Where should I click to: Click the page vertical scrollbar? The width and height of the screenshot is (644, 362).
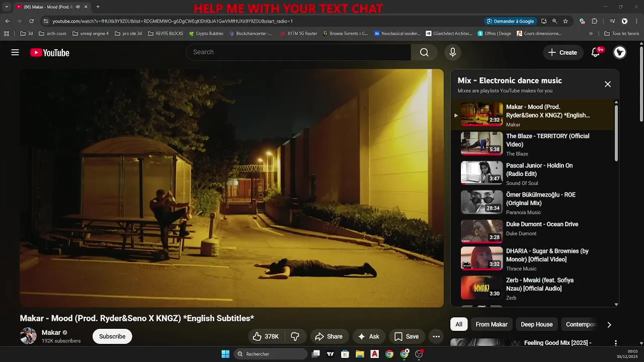tap(641, 83)
